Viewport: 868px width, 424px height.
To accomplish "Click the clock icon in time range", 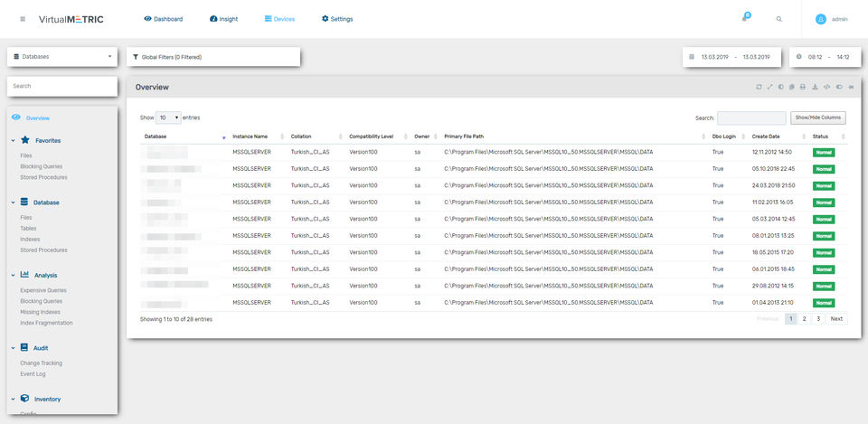I will [798, 56].
